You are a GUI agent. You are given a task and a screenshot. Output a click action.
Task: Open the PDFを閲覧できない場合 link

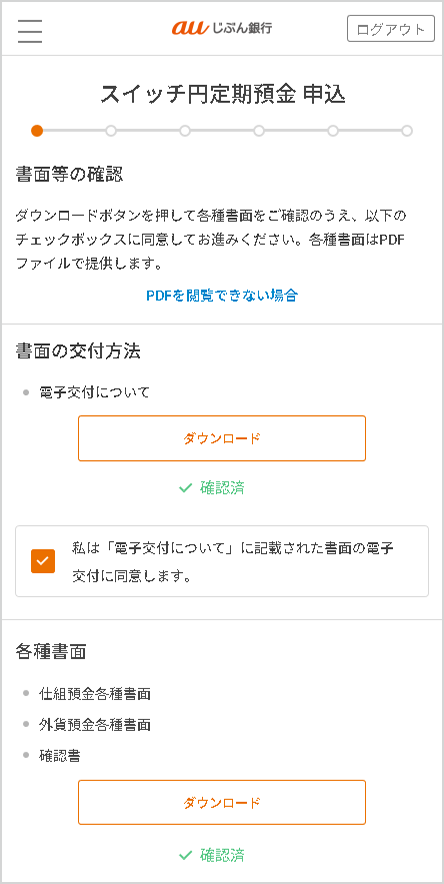coord(222,295)
